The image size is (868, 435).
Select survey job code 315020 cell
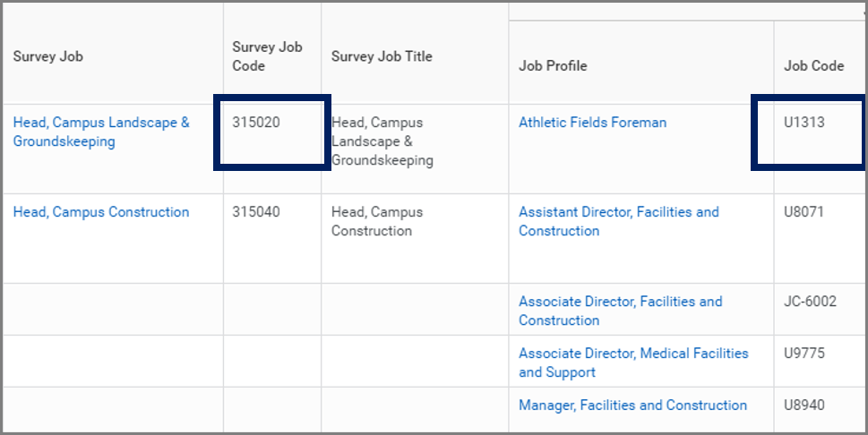click(256, 123)
